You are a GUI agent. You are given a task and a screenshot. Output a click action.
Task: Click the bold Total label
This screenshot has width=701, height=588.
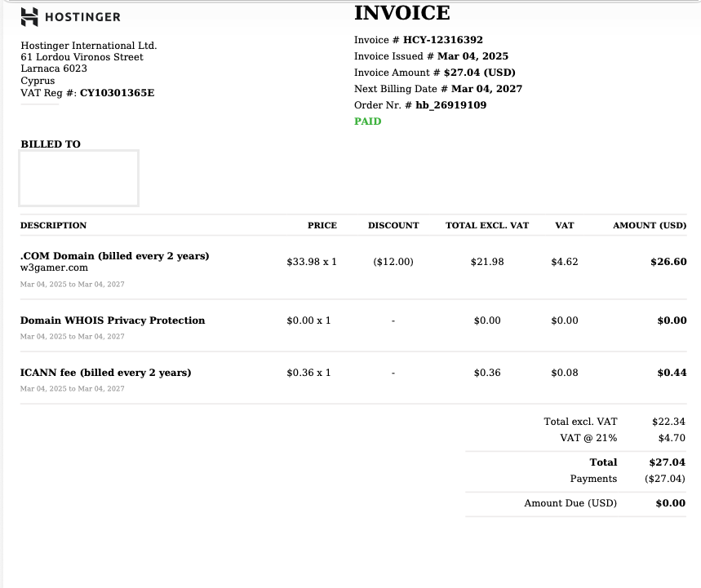[603, 462]
